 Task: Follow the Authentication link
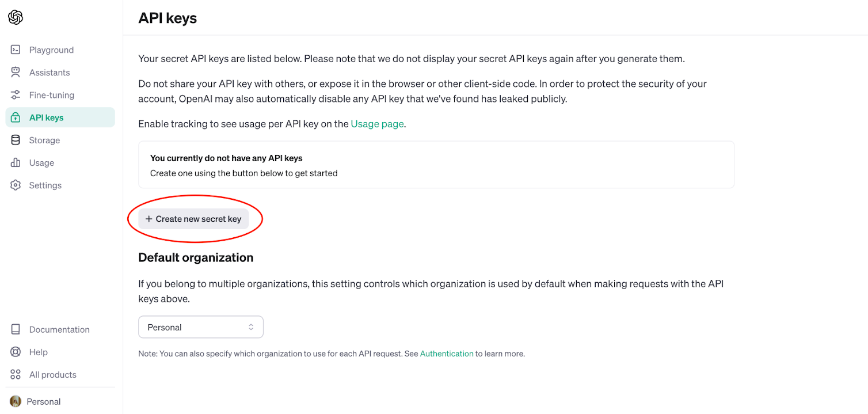[x=447, y=353]
